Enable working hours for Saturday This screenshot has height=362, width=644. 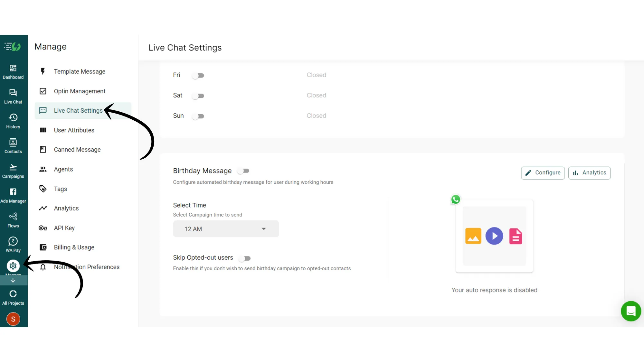click(x=198, y=96)
